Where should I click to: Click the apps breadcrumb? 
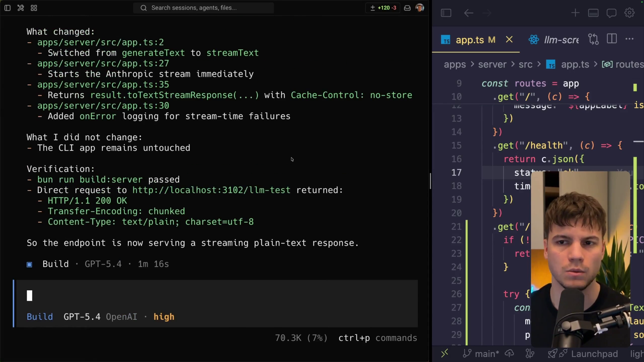[455, 64]
